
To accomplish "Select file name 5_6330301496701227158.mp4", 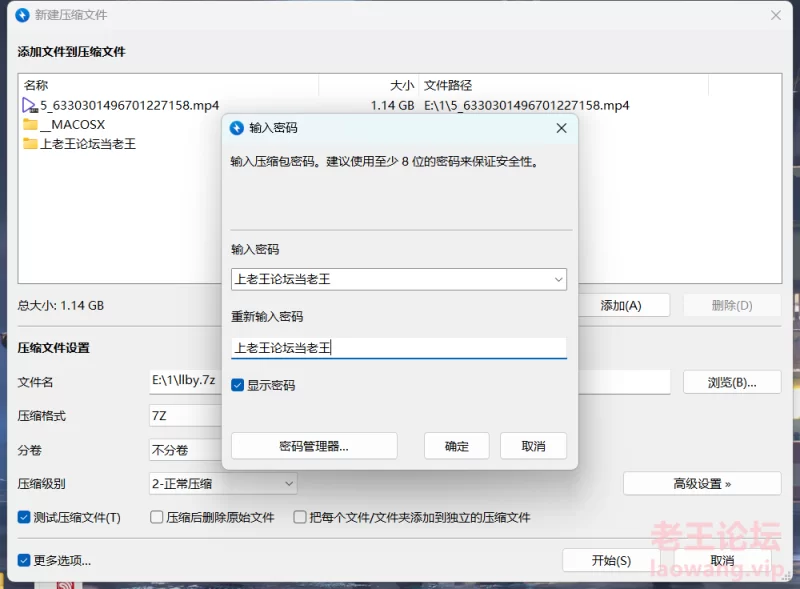I will click(130, 106).
